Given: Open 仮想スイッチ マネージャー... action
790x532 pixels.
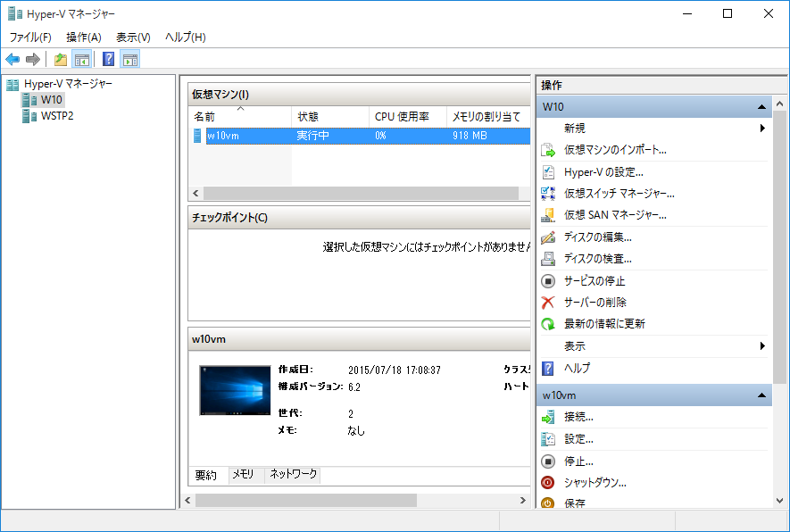Looking at the screenshot, I should [x=620, y=194].
